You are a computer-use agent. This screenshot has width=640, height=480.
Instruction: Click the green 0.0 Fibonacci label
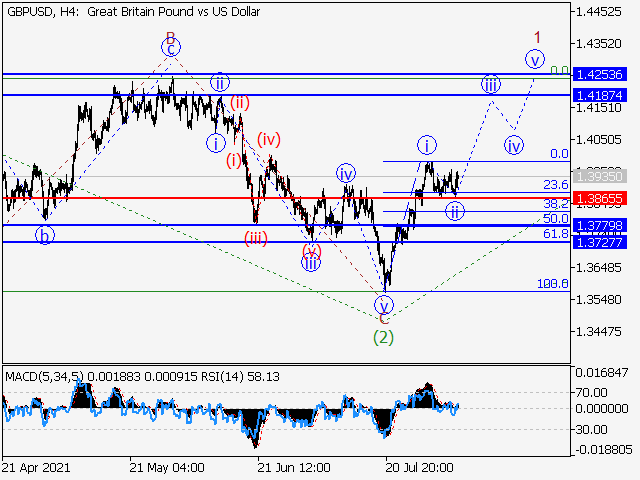[x=559, y=71]
